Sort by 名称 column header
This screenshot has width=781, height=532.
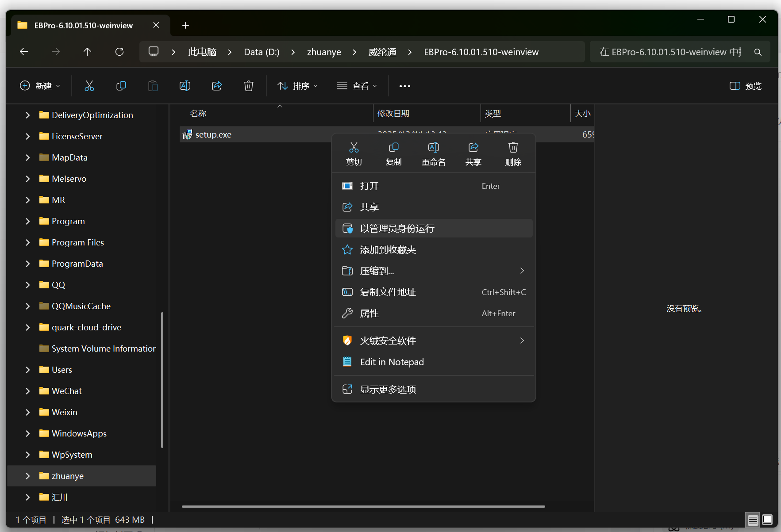198,114
